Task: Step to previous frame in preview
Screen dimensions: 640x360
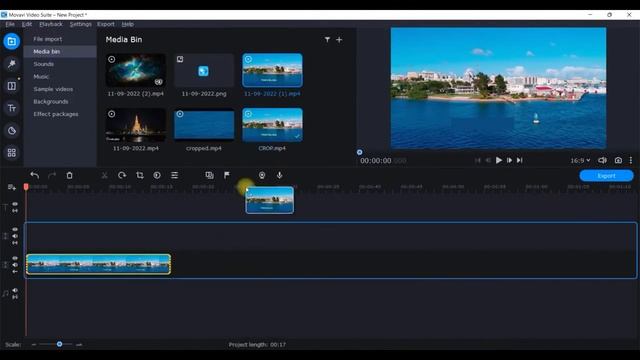Action: [x=488, y=160]
